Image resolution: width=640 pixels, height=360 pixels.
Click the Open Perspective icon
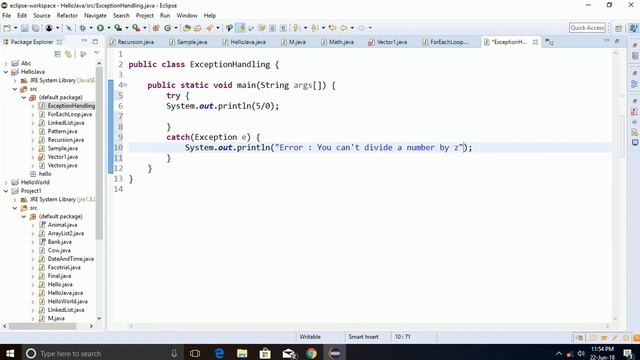619,28
